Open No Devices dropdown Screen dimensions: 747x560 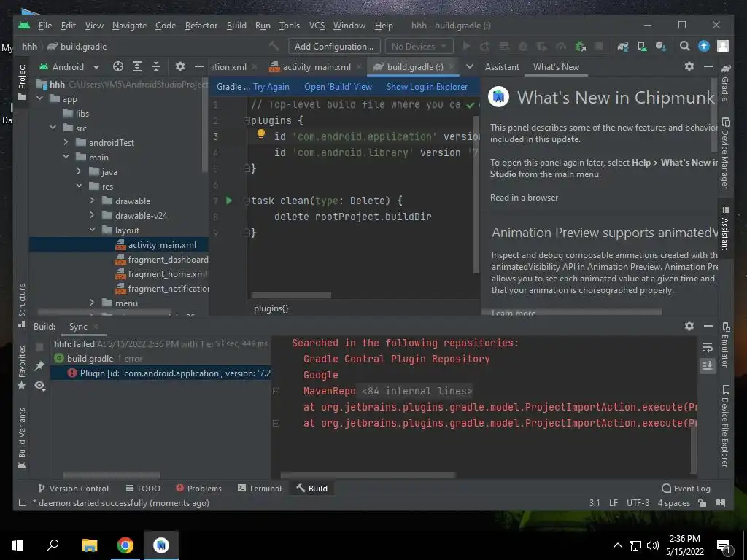coord(419,46)
